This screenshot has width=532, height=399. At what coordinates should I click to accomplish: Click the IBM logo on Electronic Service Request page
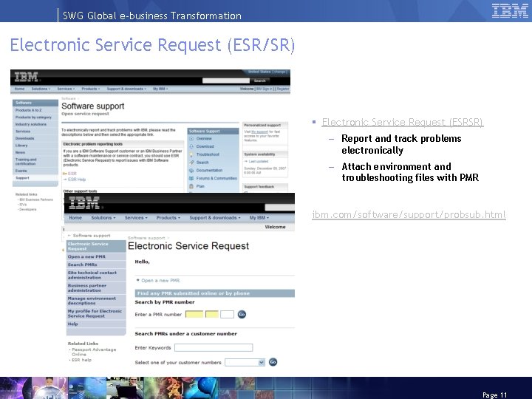click(84, 203)
